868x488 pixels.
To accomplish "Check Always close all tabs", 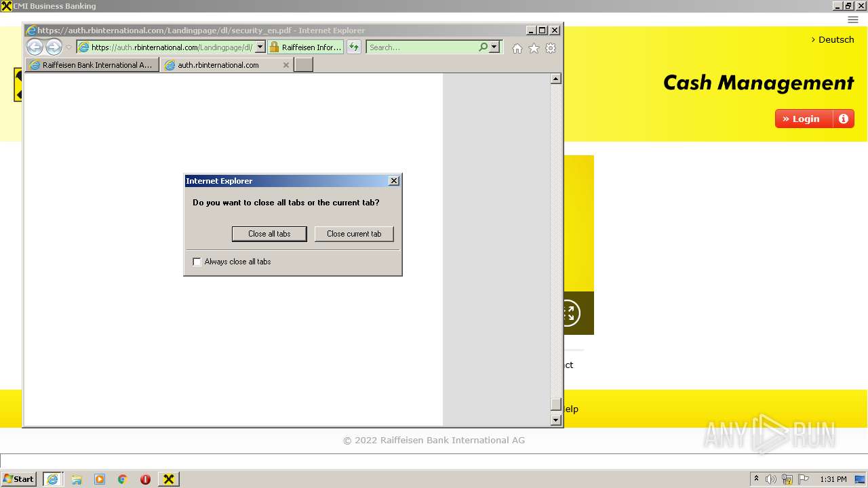I will pos(197,262).
